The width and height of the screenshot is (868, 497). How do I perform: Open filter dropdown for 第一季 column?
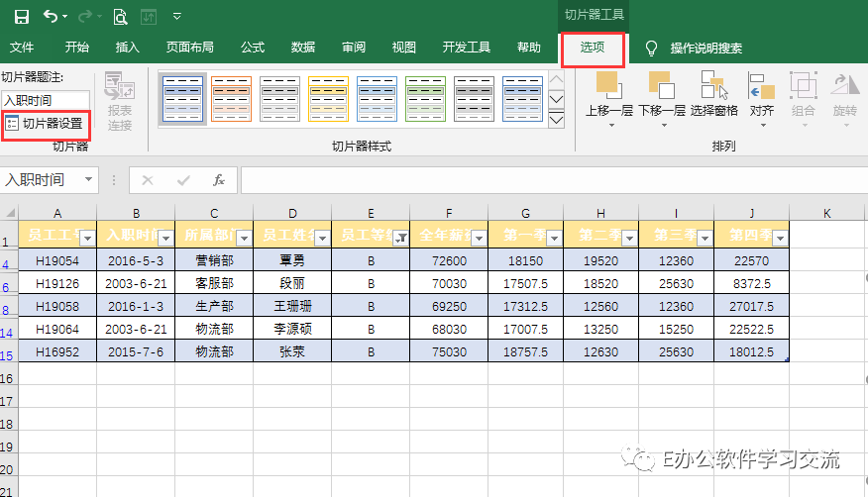554,239
